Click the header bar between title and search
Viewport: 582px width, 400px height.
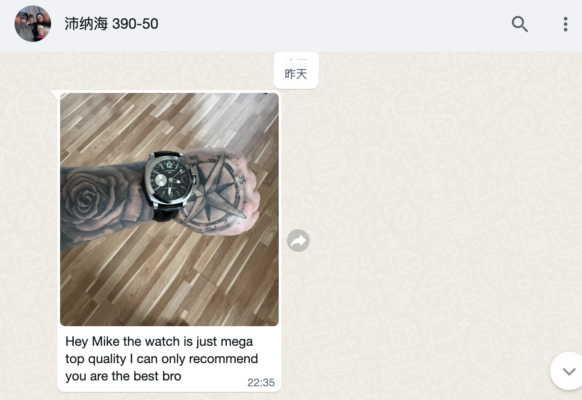pyautogui.click(x=334, y=24)
